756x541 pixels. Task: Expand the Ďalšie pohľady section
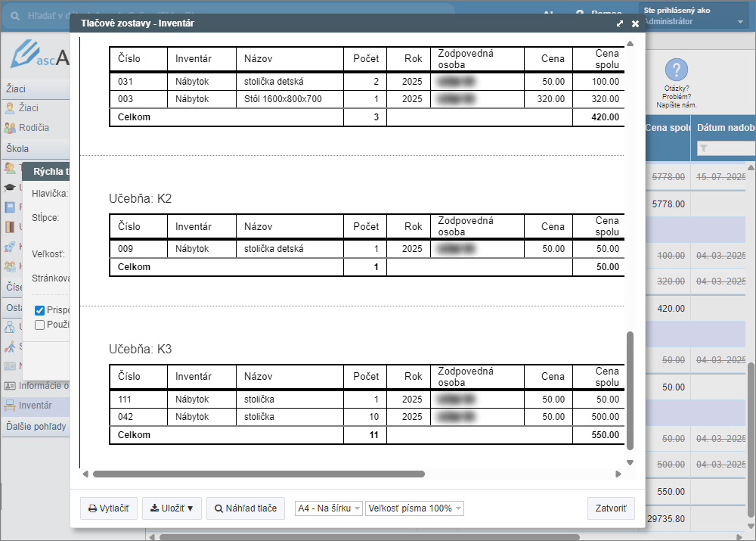pos(36,426)
